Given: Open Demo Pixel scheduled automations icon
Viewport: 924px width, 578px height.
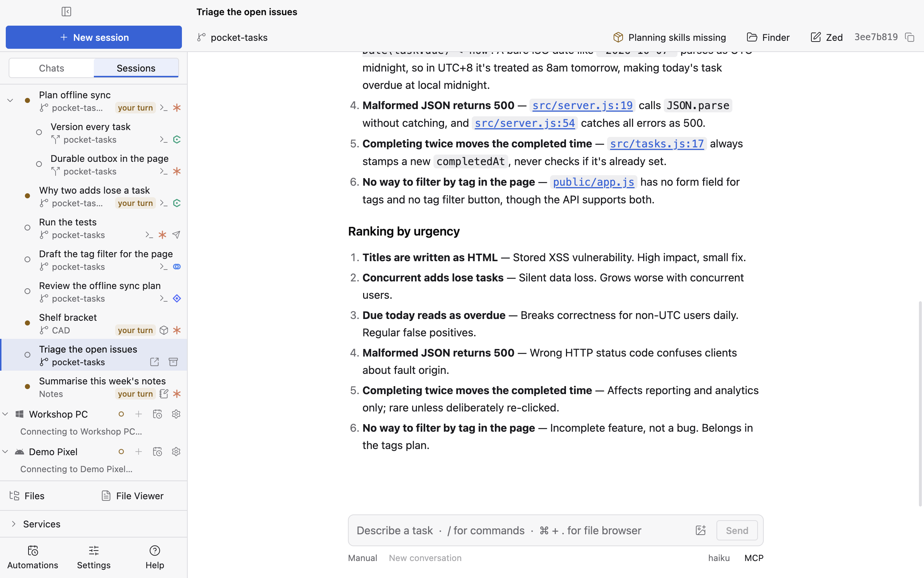Looking at the screenshot, I should (157, 452).
